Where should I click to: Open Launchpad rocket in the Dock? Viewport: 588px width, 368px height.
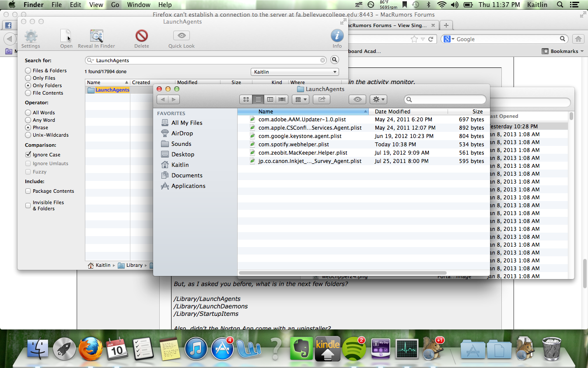click(x=64, y=349)
